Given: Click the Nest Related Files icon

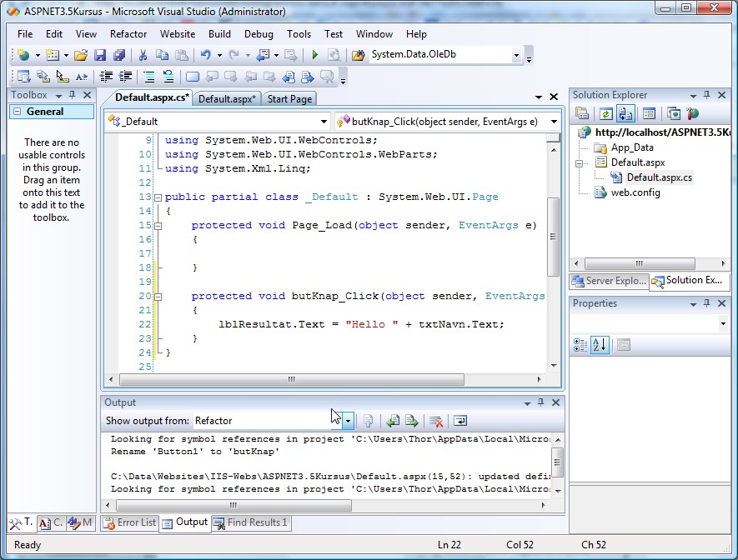Looking at the screenshot, I should point(625,114).
